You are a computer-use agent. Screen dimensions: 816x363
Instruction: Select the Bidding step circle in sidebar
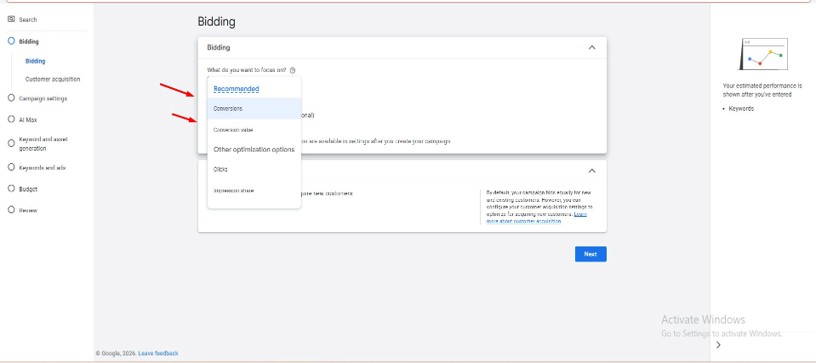[x=11, y=41]
